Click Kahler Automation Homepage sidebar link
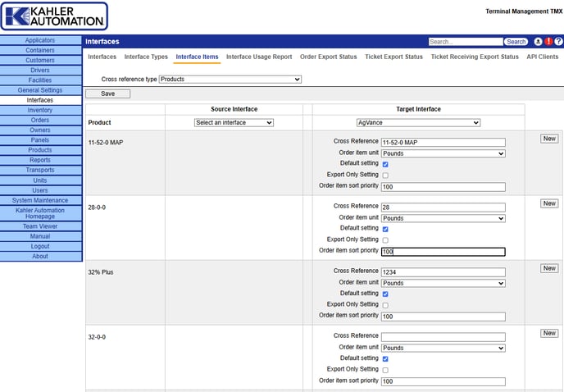Image resolution: width=564 pixels, height=392 pixels. pyautogui.click(x=40, y=213)
